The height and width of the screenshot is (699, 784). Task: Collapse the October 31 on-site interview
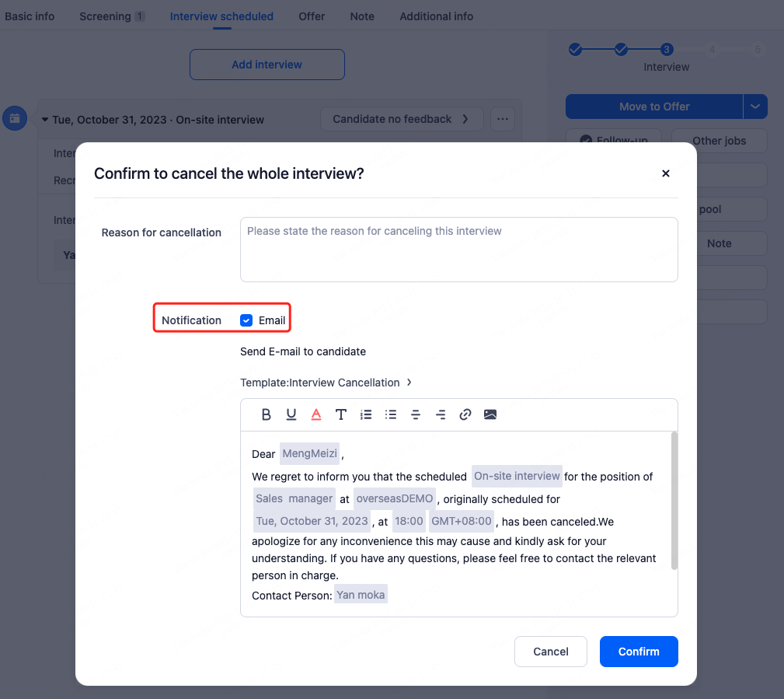[45, 120]
